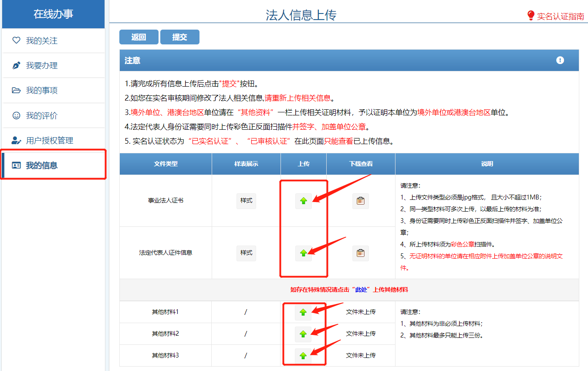The height and width of the screenshot is (371, 588).
Task: View downloaded file for 事业法人证书
Action: click(x=360, y=201)
